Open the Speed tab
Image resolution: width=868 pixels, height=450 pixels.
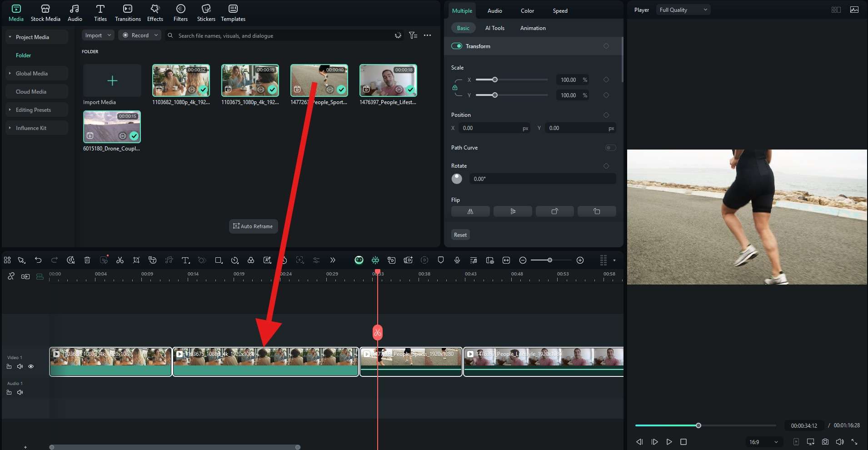(x=559, y=10)
